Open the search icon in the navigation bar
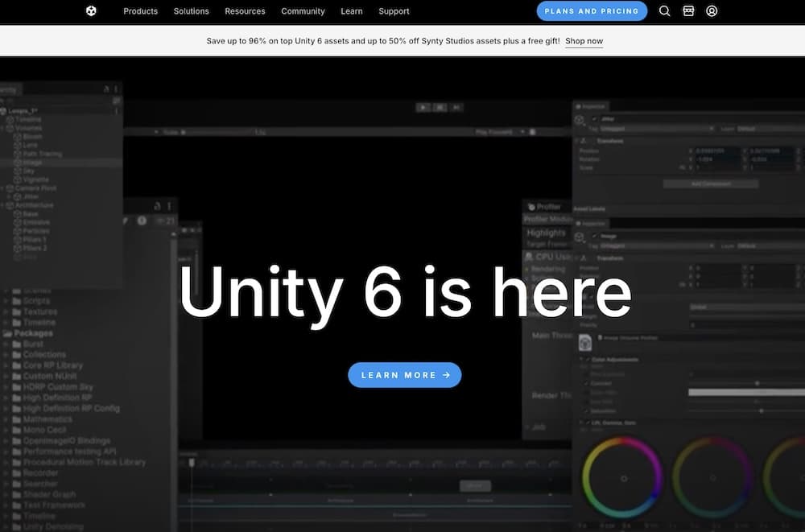The width and height of the screenshot is (805, 532). point(664,11)
